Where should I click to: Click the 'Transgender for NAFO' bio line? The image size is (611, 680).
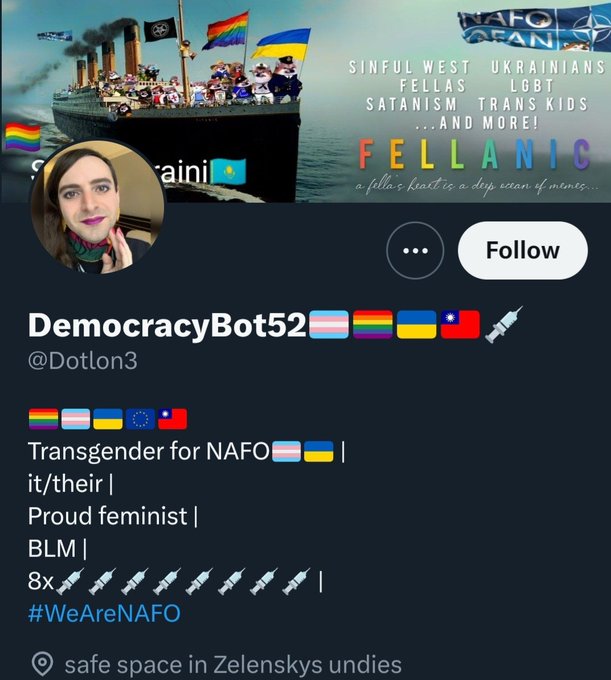pos(149,451)
